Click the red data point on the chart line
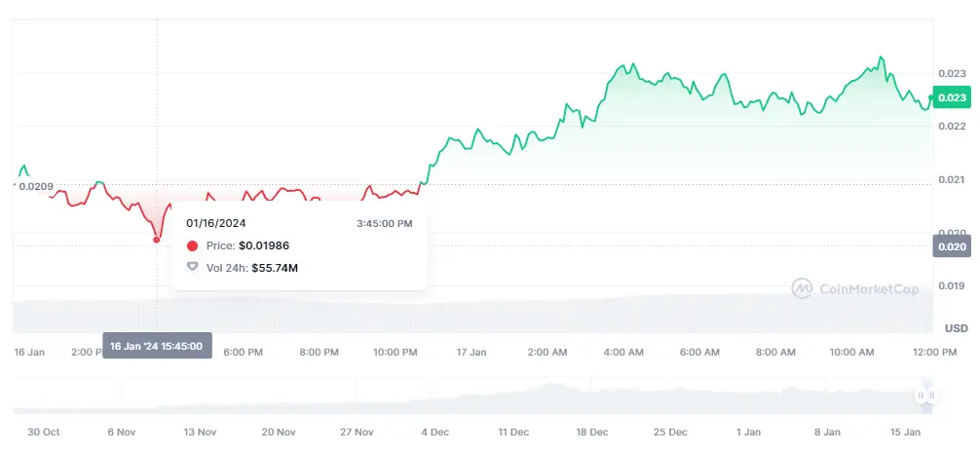This screenshot has width=980, height=452. (x=157, y=239)
